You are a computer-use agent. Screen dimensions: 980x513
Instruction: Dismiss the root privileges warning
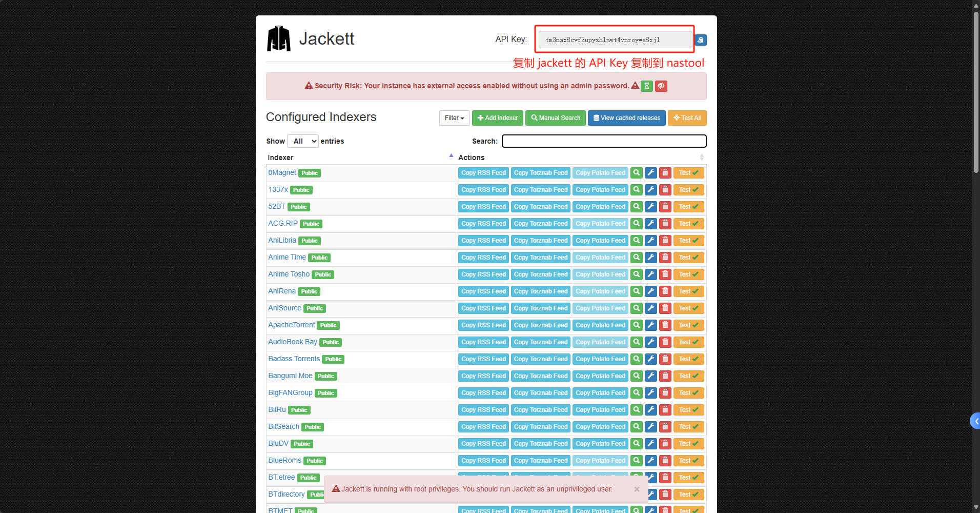point(637,489)
